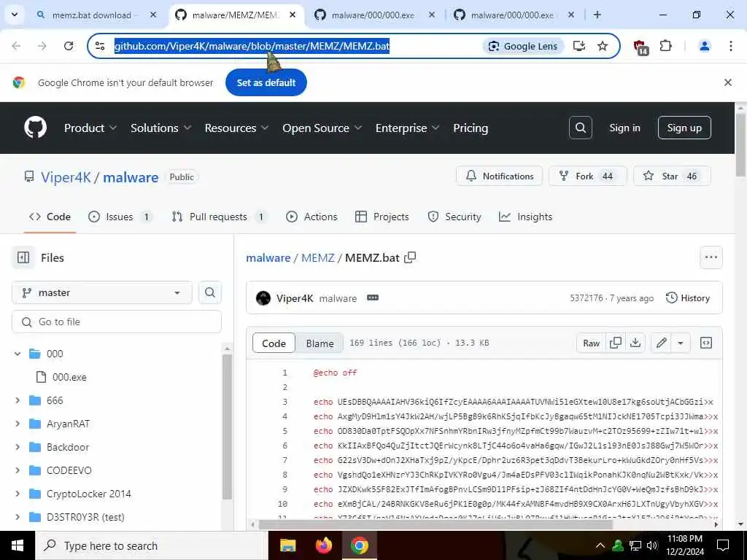Expand the Backdoor folder
747x560 pixels.
coord(18,447)
